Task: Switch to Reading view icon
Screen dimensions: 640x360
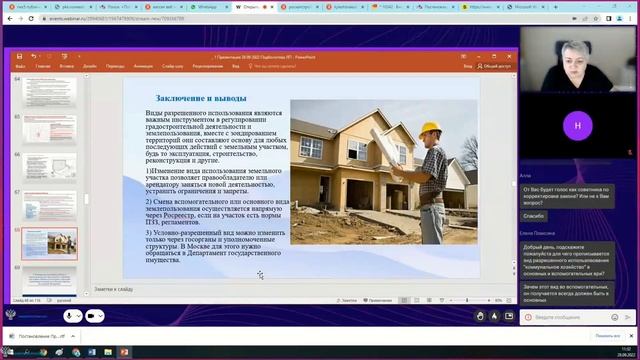Action: 429,300
